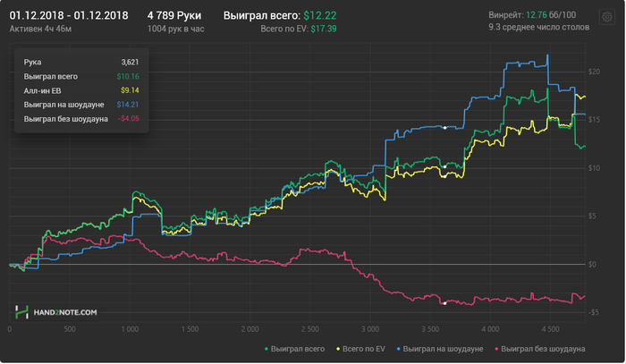Click the tooltip showdown value $14.21

[x=128, y=105]
